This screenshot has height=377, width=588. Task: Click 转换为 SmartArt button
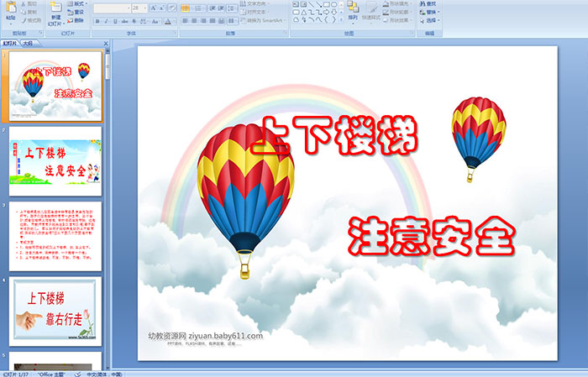click(x=263, y=20)
